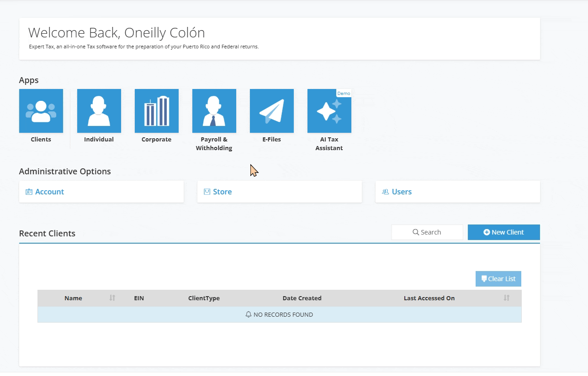
Task: Sort by the Name column arrows
Action: (x=112, y=298)
